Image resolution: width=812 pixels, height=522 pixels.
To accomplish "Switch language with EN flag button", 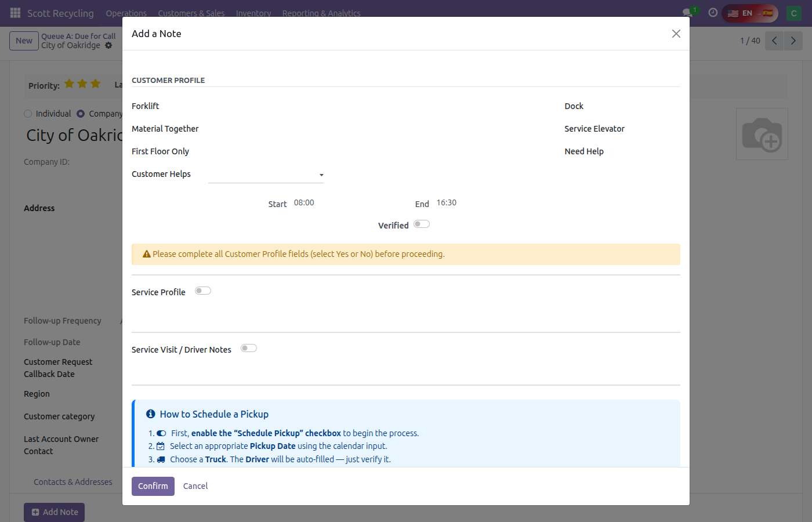I will tap(750, 13).
